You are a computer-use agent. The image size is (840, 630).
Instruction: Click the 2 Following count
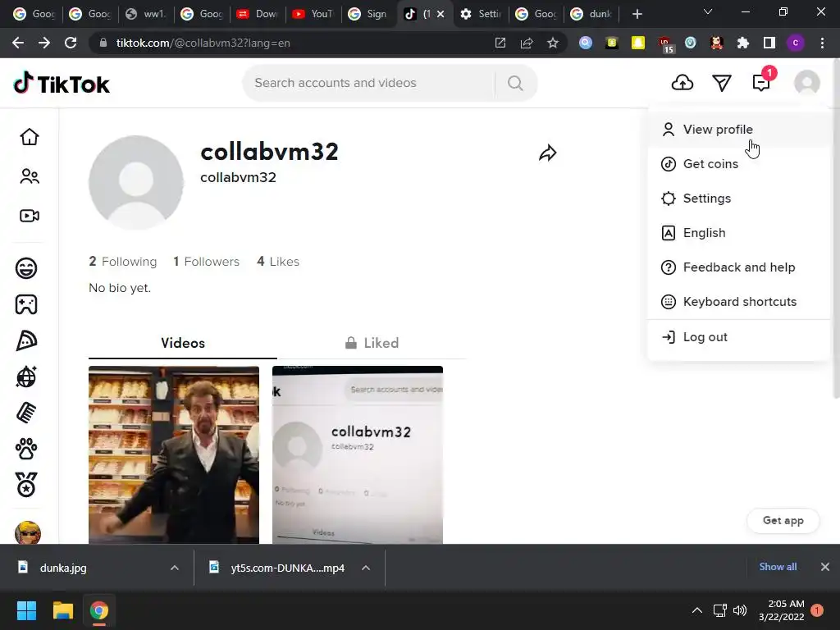pos(123,262)
